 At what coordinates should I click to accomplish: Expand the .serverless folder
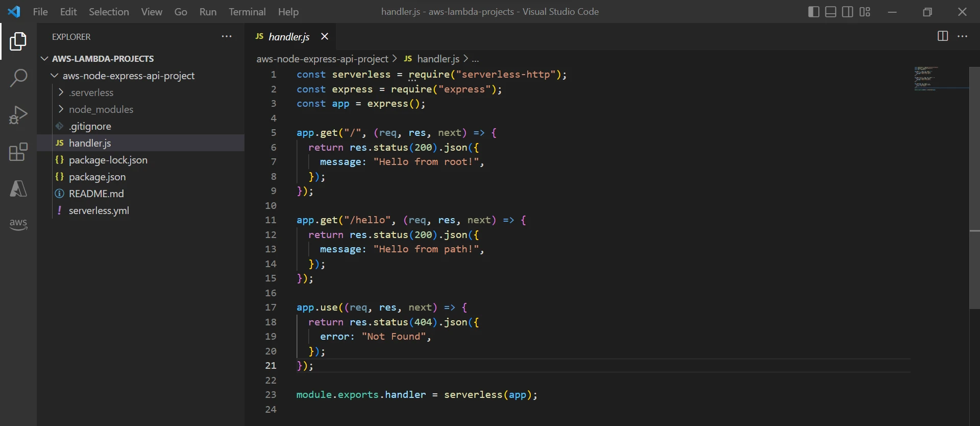[91, 92]
